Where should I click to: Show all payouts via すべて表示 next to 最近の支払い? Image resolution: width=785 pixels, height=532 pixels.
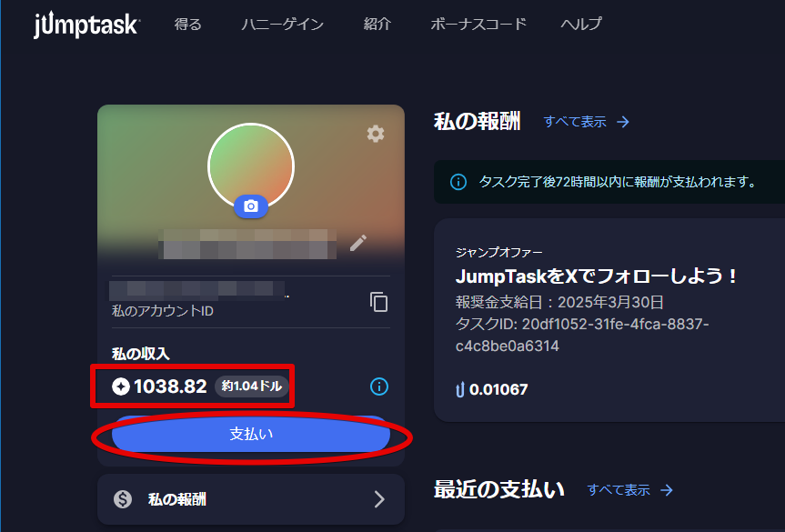629,489
